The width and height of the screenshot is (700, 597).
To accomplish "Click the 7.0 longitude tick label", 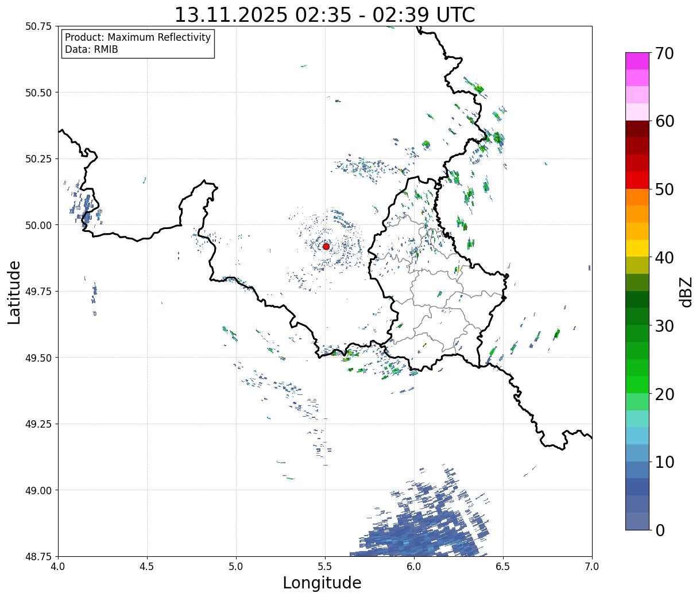I will (592, 567).
